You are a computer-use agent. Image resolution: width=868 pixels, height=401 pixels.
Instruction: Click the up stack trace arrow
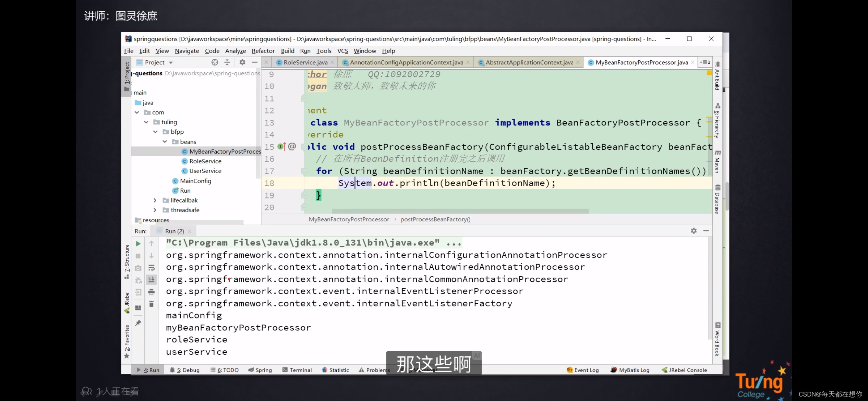[152, 244]
